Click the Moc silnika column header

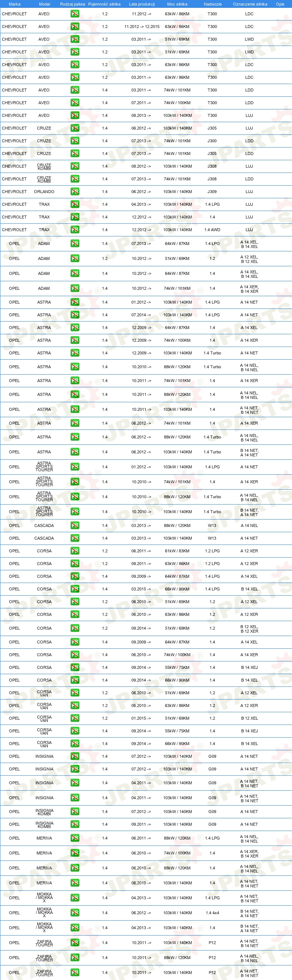177,4
